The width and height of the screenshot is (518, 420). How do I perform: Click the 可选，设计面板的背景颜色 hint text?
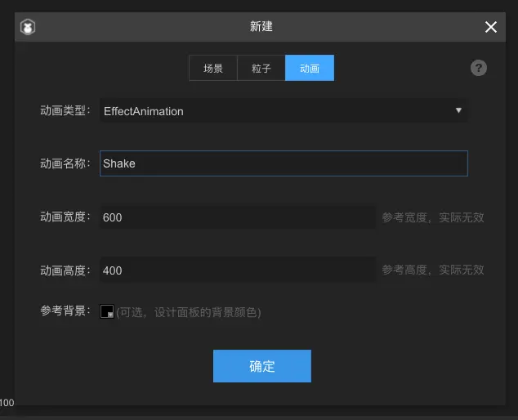click(189, 312)
